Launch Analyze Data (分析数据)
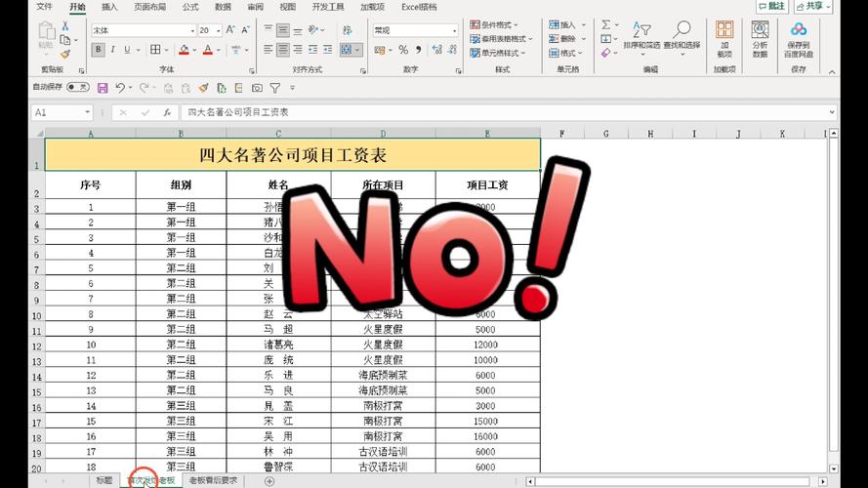This screenshot has width=868, height=488. (x=760, y=39)
